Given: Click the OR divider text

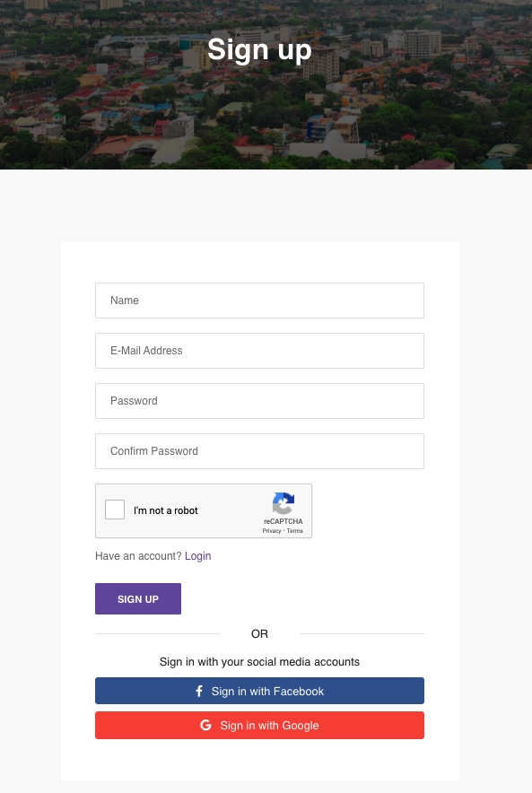Looking at the screenshot, I should pos(259,633).
